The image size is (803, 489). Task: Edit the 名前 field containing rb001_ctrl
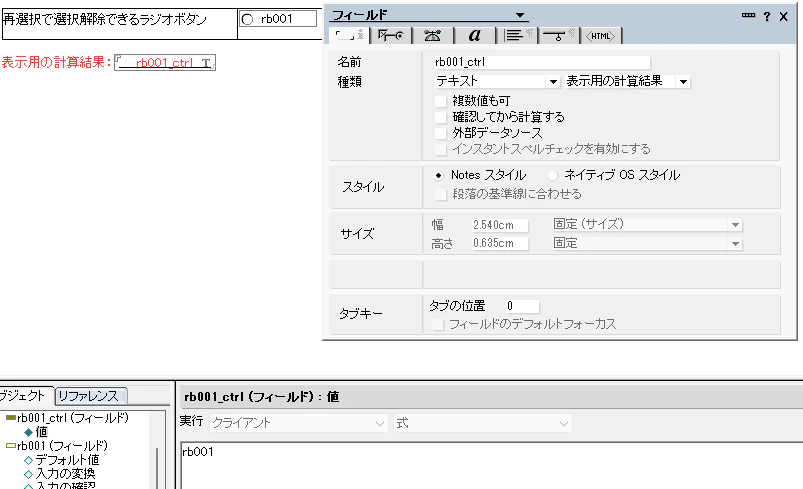tap(541, 62)
